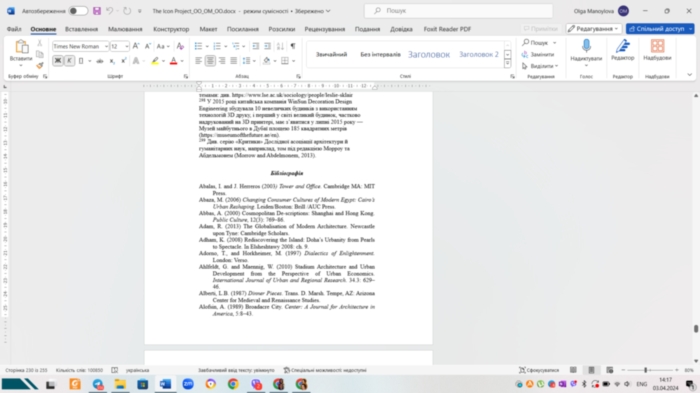Image resolution: width=700 pixels, height=393 pixels.
Task: Click the Paste (Вставити) clipboard icon
Action: (21, 47)
